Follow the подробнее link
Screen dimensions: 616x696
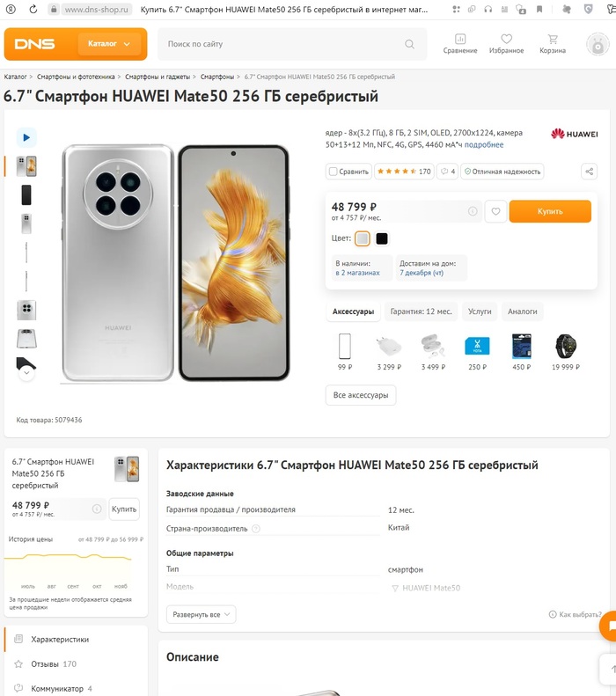point(484,144)
